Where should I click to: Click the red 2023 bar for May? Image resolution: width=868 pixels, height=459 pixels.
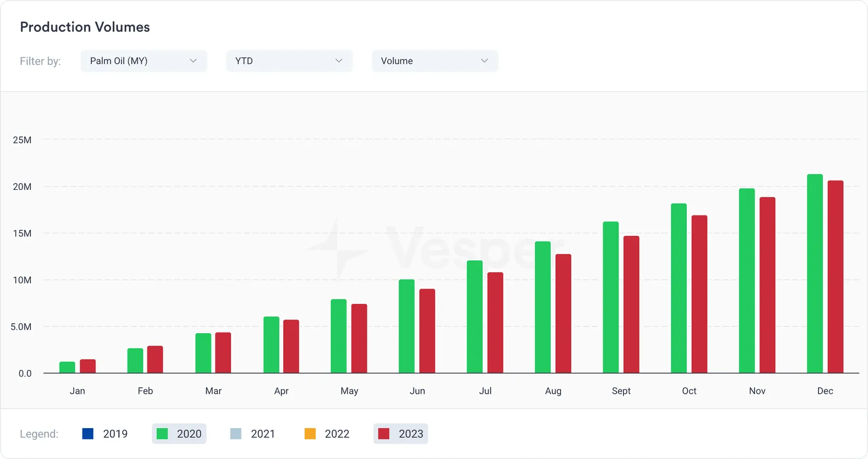[x=359, y=339]
